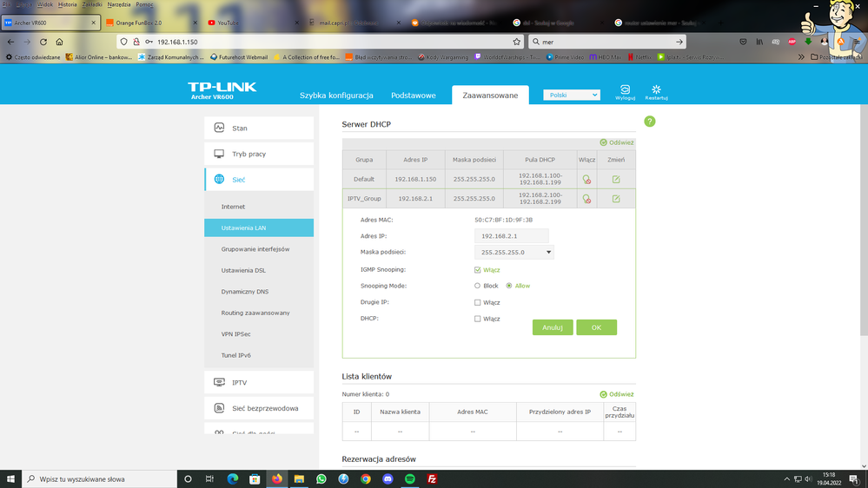
Task: Toggle the enable bulb icon for IPTV_Group
Action: [586, 199]
